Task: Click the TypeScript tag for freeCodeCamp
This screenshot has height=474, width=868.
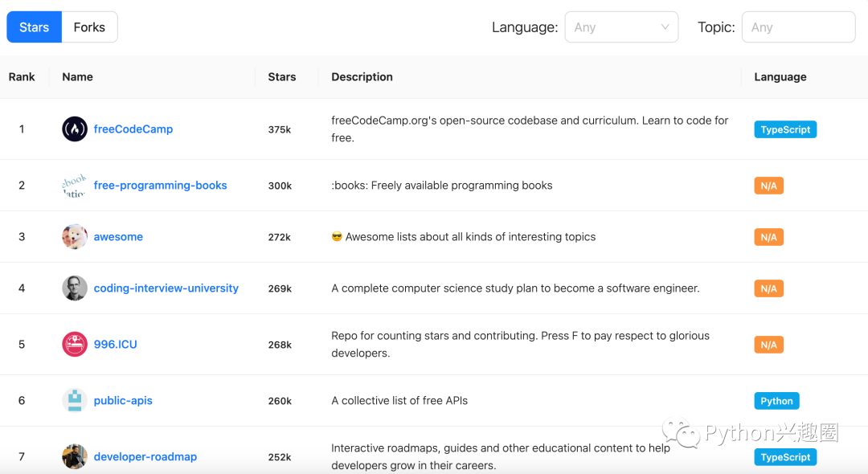Action: tap(785, 129)
